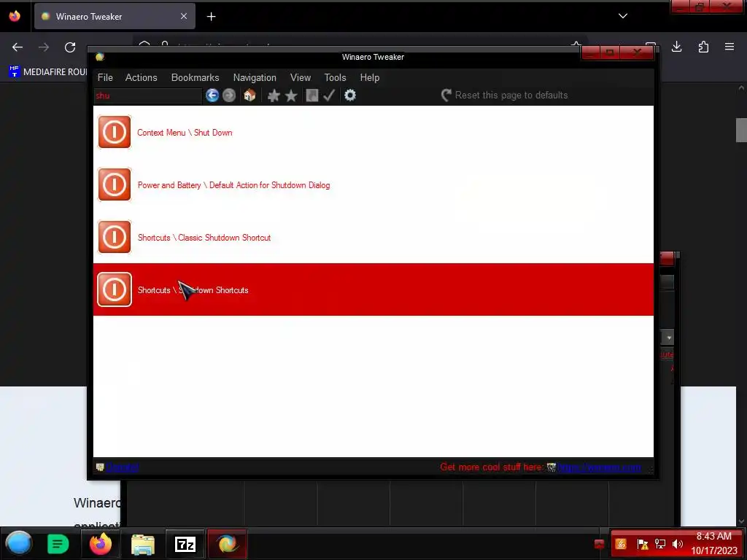Viewport: 747px width, 560px height.
Task: Click power icon in highlighted Shortcuts row
Action: (x=115, y=289)
